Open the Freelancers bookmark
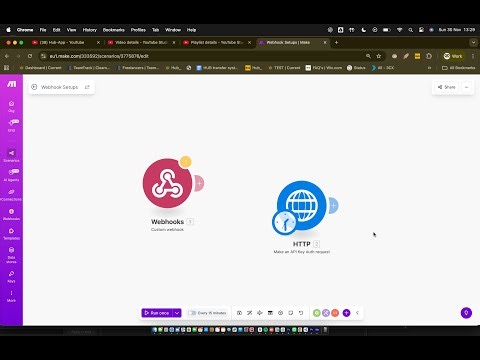The width and height of the screenshot is (480, 360). [138, 68]
